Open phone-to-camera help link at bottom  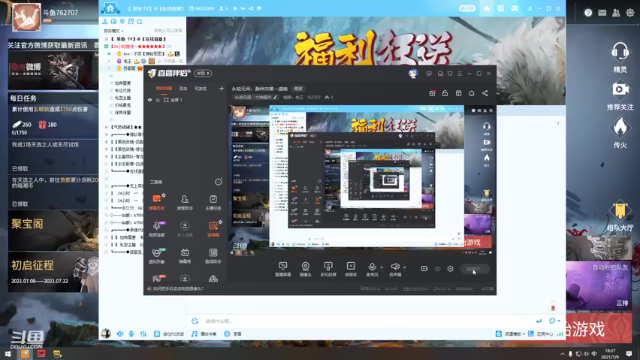(178, 289)
